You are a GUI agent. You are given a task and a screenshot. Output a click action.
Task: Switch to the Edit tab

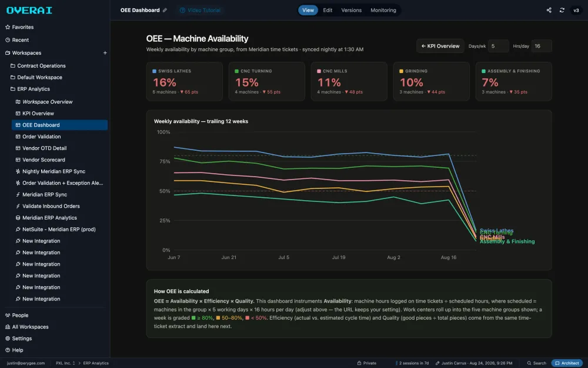click(x=328, y=10)
